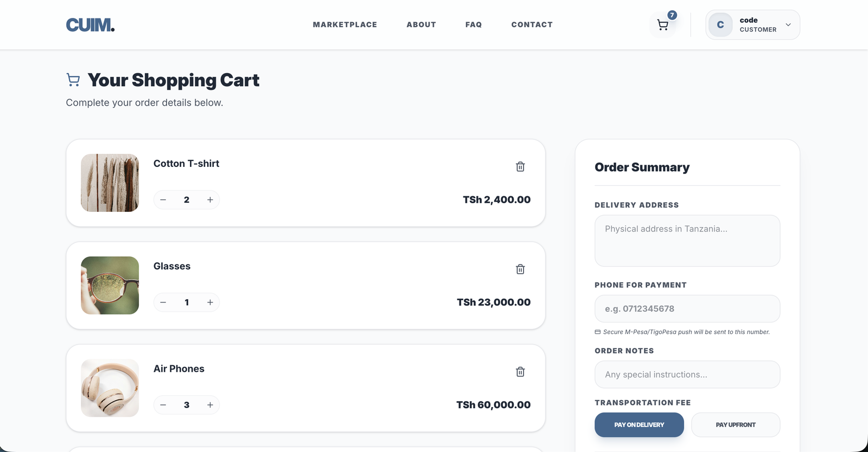Open the About page
This screenshot has width=868, height=452.
click(422, 25)
